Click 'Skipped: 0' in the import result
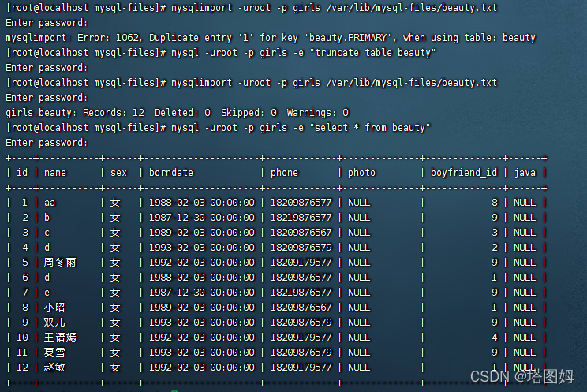587x392 pixels. pyautogui.click(x=249, y=113)
